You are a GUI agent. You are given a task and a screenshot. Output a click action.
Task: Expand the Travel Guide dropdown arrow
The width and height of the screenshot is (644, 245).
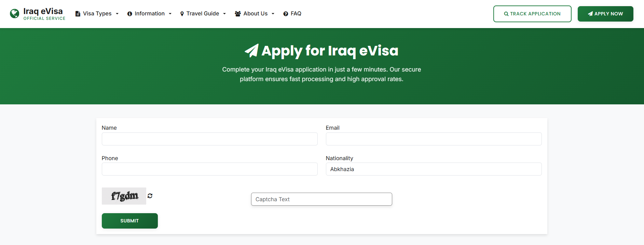[x=224, y=14]
